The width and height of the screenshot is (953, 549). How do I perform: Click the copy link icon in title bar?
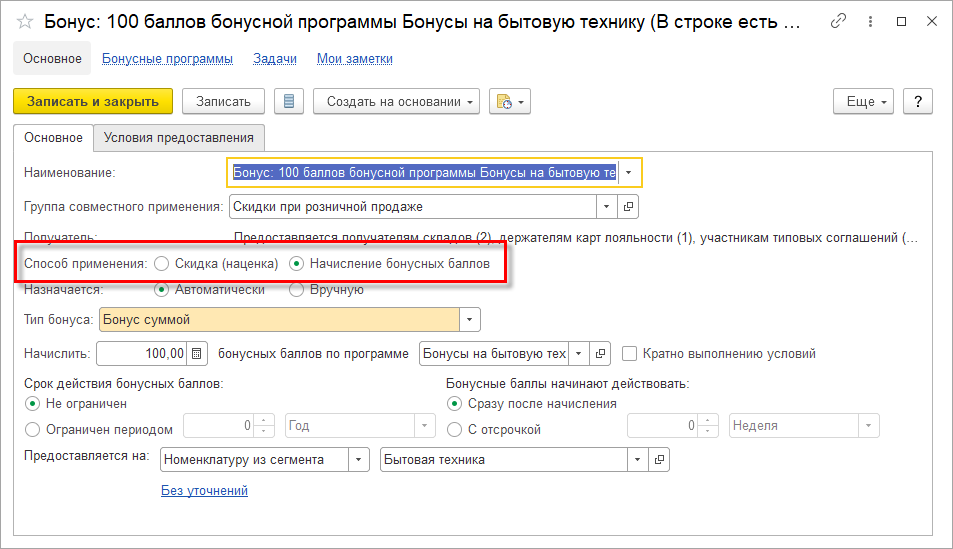tap(838, 21)
